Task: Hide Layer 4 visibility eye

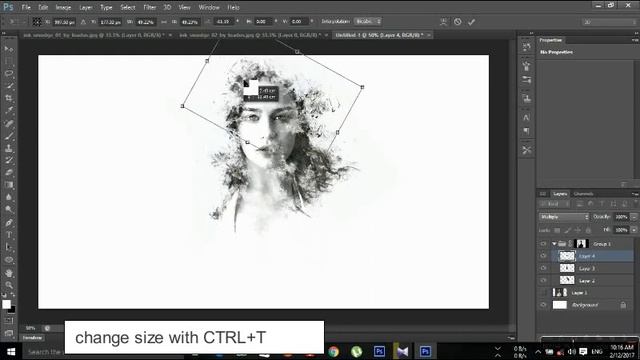Action: (543, 256)
